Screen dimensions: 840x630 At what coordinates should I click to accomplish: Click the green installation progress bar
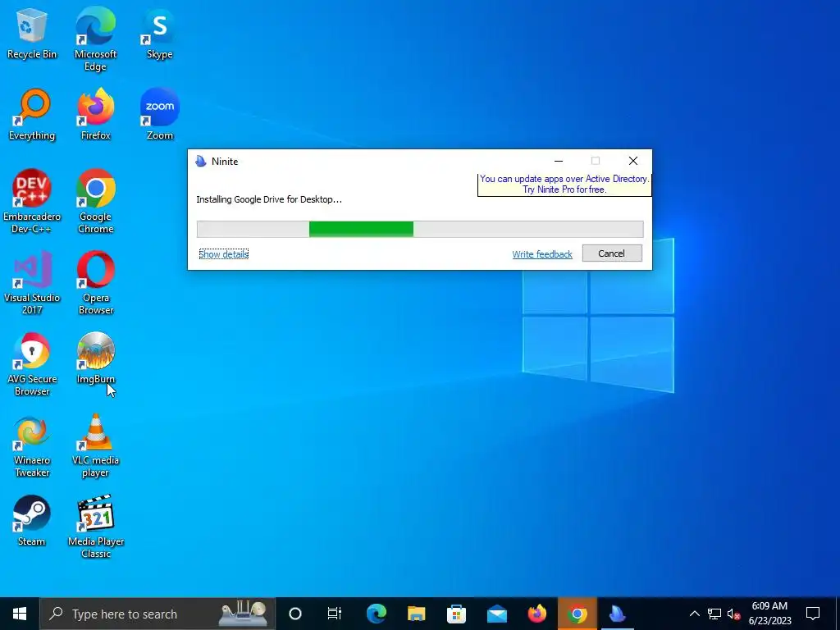[x=420, y=229]
